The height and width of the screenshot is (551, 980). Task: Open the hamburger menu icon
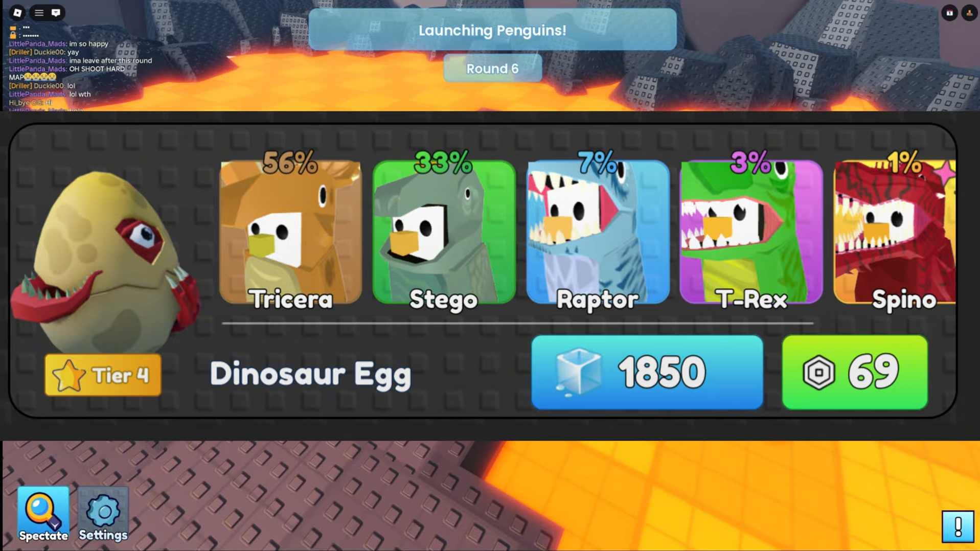[39, 13]
